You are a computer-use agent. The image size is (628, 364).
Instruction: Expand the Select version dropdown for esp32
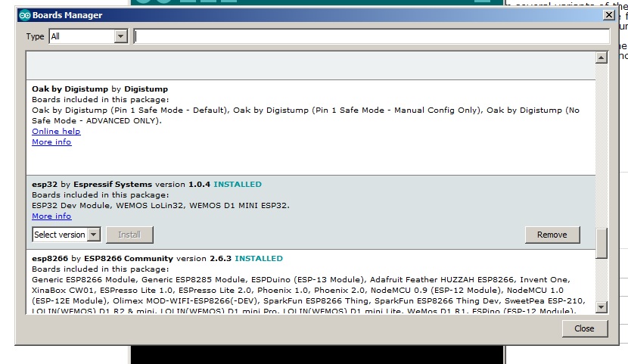click(x=66, y=235)
